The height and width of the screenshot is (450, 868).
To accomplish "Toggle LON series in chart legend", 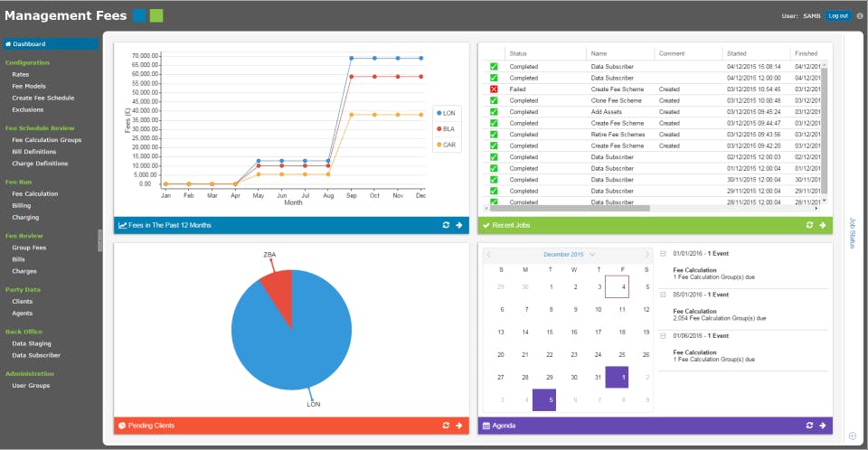I will (x=446, y=113).
